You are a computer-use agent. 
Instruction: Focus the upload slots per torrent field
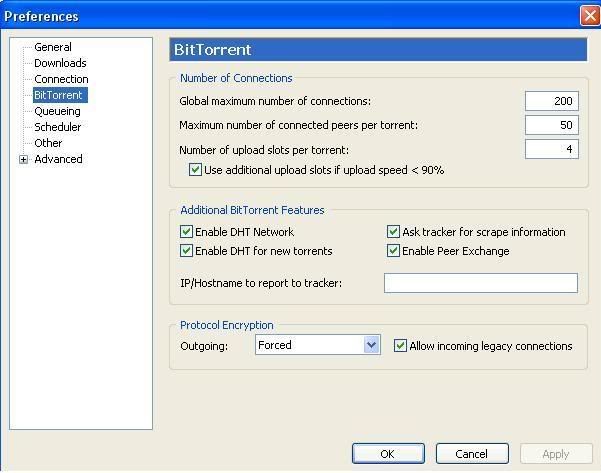[551, 149]
